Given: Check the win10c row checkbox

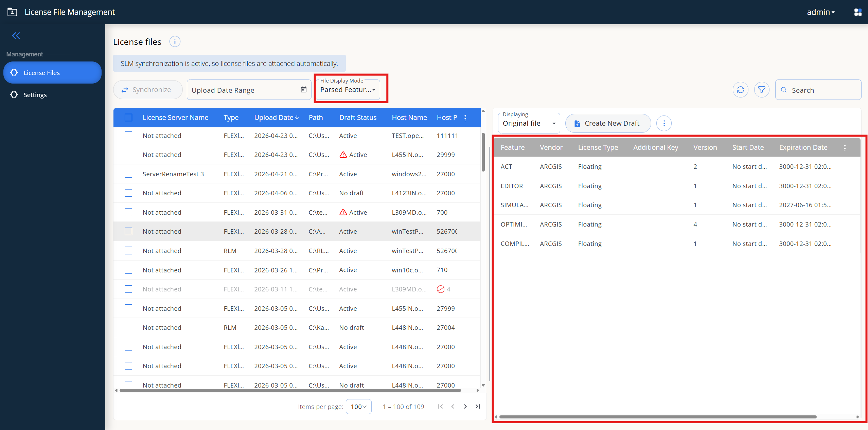Looking at the screenshot, I should pyautogui.click(x=128, y=270).
